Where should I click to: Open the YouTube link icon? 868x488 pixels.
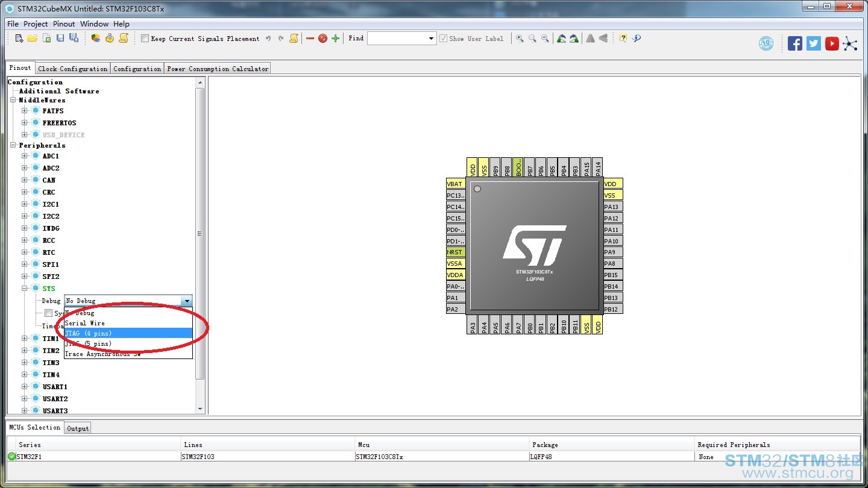tap(832, 43)
